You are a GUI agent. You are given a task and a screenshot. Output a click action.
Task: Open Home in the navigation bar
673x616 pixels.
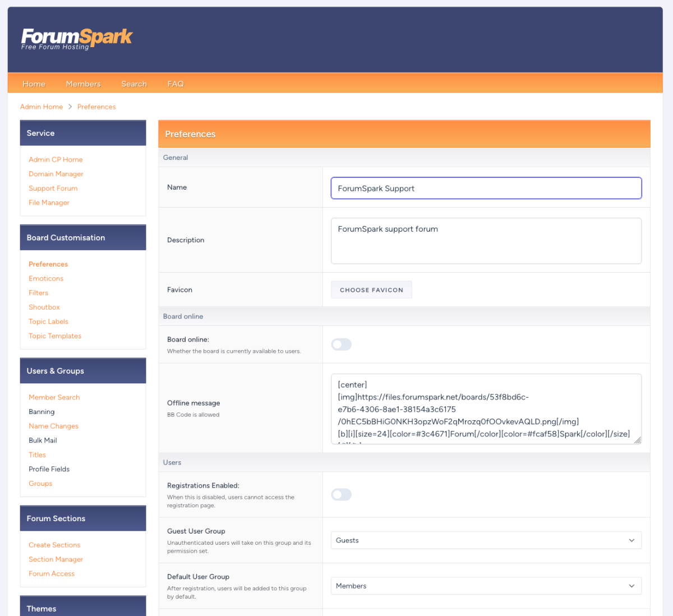(x=34, y=84)
